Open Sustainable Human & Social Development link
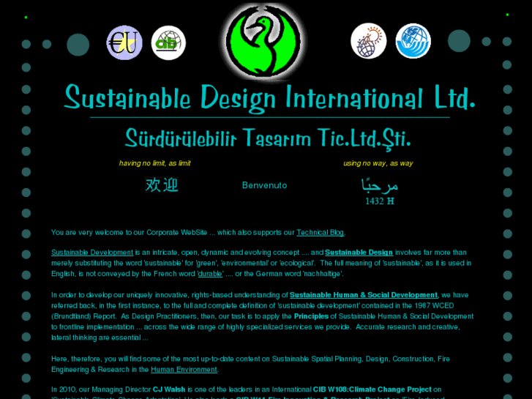Screen dimensions: 532x399 point(364,295)
